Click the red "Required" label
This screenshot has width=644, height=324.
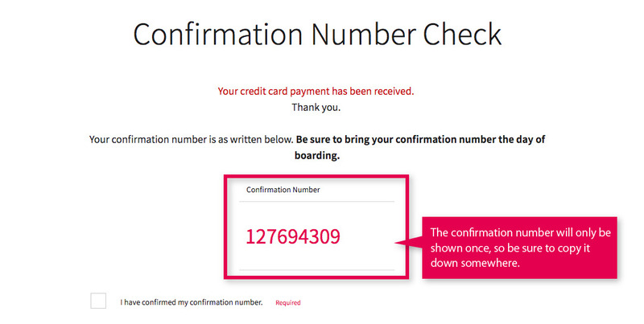[287, 302]
